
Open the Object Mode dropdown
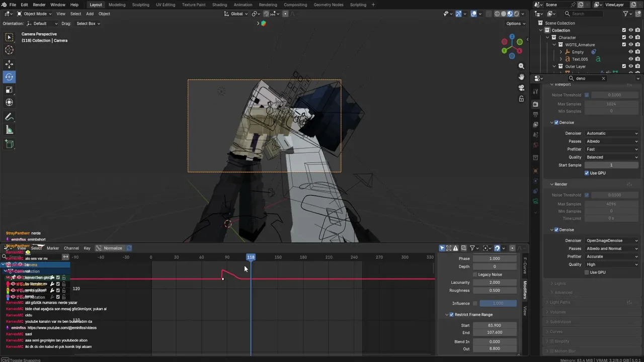point(34,14)
